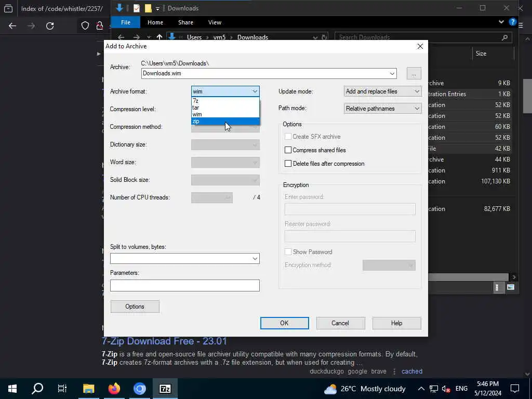Image resolution: width=532 pixels, height=399 pixels.
Task: Select zip in the archive format list
Action: coord(225,121)
